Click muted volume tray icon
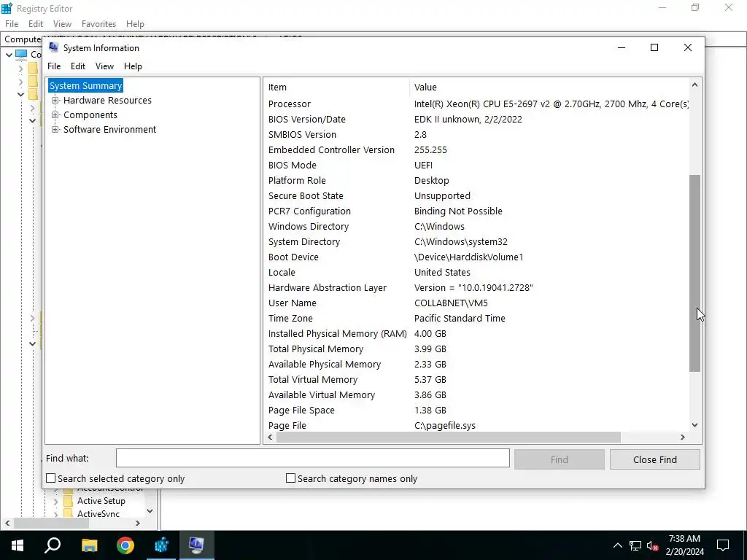Image resolution: width=747 pixels, height=560 pixels. point(653,545)
